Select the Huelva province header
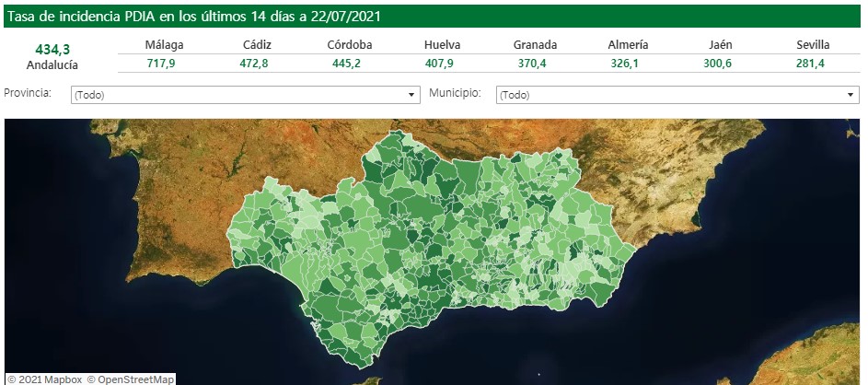 click(442, 45)
